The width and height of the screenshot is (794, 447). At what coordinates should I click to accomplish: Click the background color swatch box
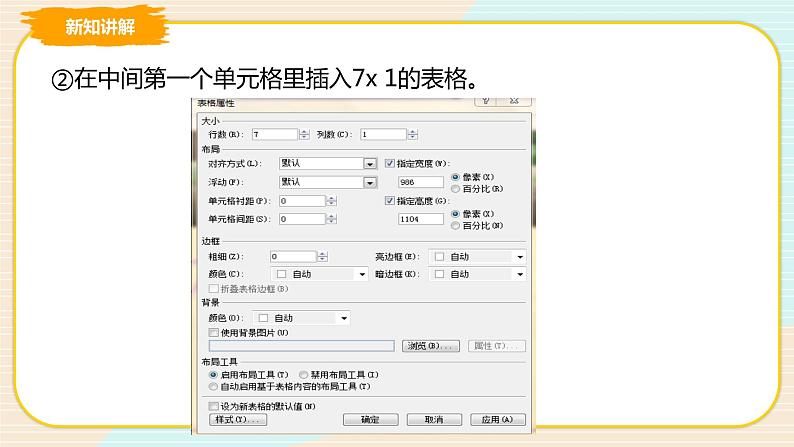pos(263,318)
